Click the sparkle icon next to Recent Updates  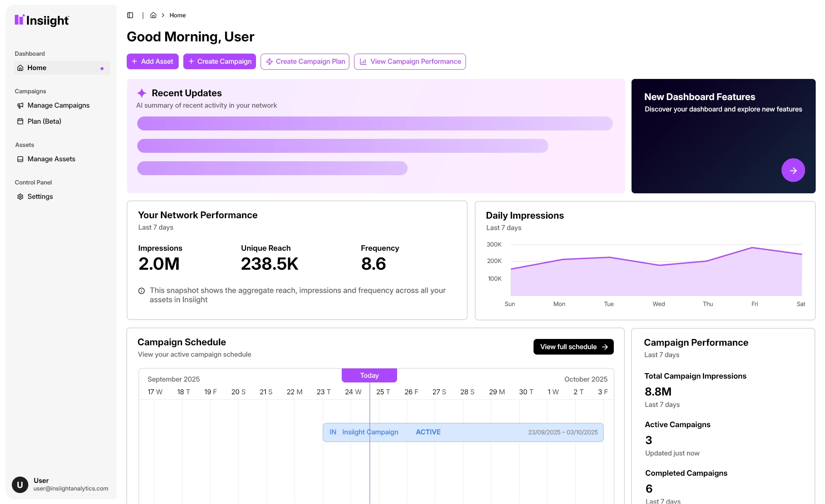coord(142,93)
